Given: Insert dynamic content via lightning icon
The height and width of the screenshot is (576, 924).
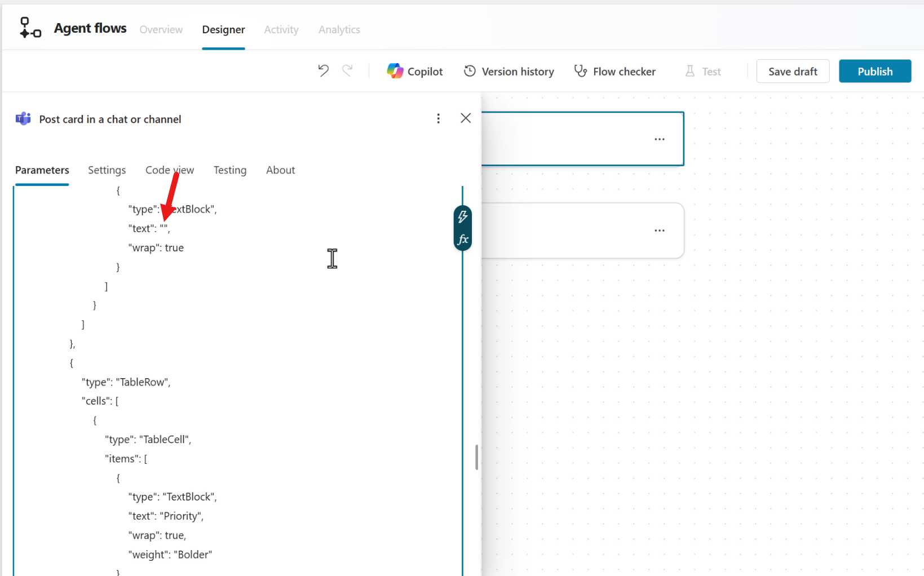Looking at the screenshot, I should (463, 217).
